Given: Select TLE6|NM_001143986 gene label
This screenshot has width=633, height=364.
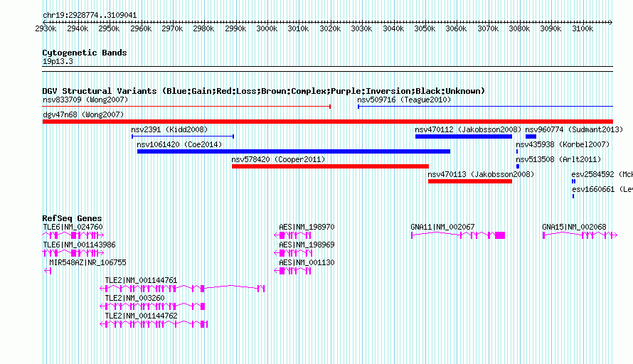Looking at the screenshot, I should [79, 245].
